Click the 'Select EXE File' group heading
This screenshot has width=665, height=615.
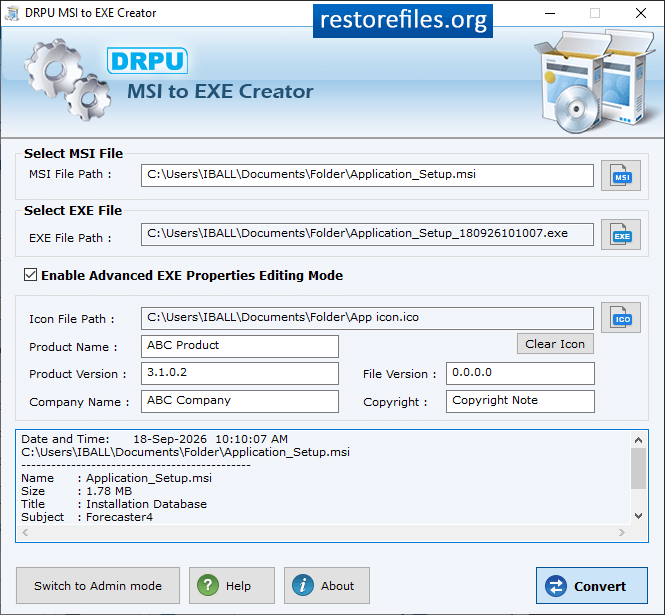(73, 210)
